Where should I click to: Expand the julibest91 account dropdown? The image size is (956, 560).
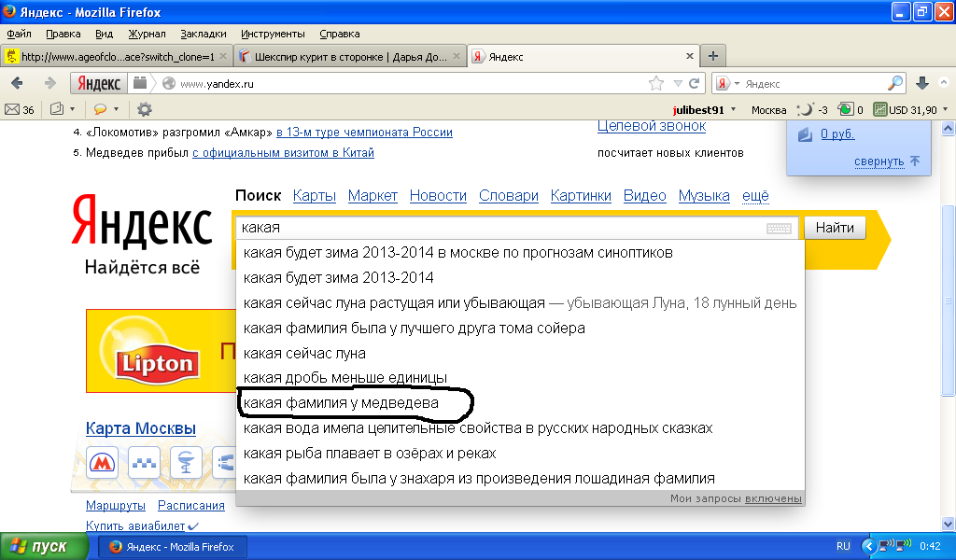point(734,110)
